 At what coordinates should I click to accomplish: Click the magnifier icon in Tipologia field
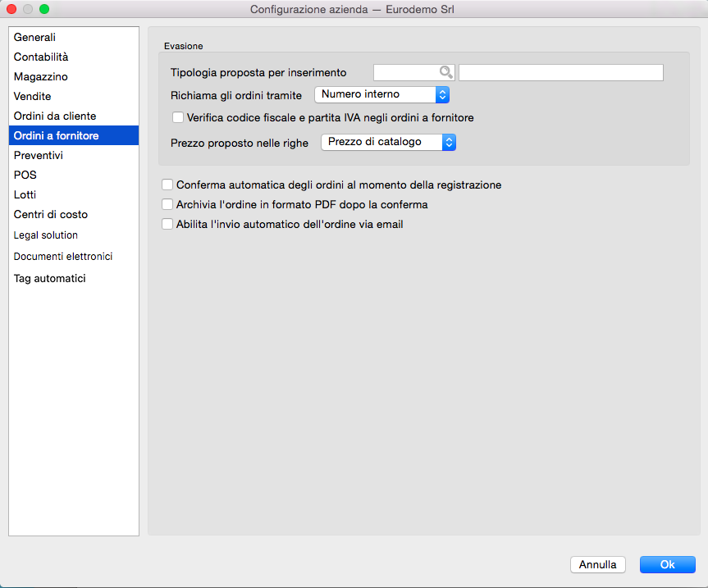coord(445,72)
